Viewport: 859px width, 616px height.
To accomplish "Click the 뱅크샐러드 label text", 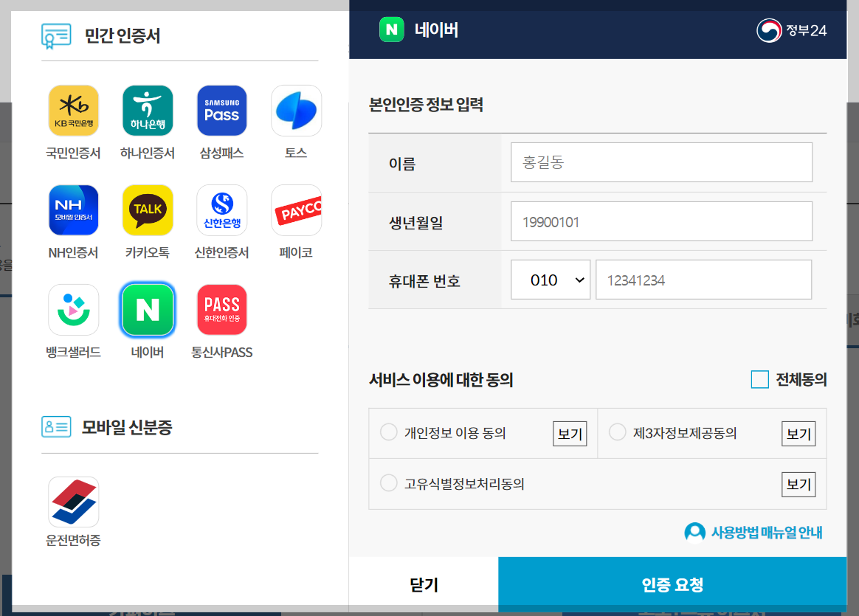I will pos(73,352).
